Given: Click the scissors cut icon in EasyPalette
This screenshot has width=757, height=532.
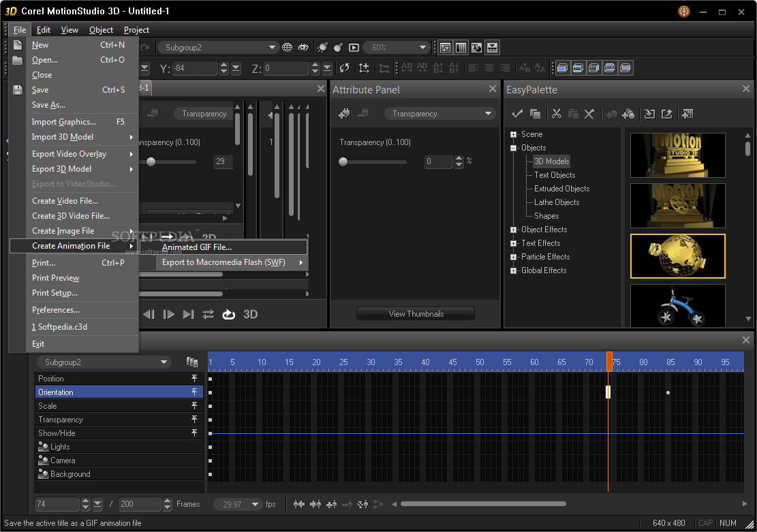Looking at the screenshot, I should coord(557,114).
